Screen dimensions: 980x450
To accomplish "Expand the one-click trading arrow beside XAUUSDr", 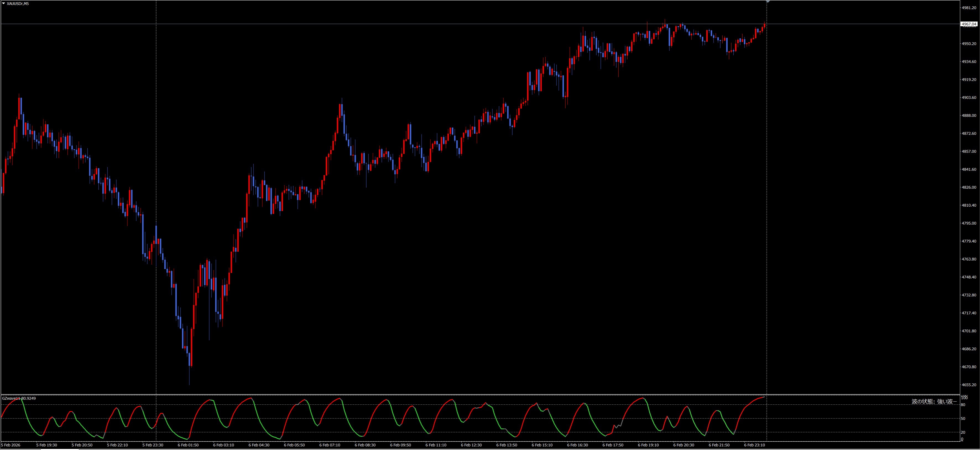I will pyautogui.click(x=3, y=3).
